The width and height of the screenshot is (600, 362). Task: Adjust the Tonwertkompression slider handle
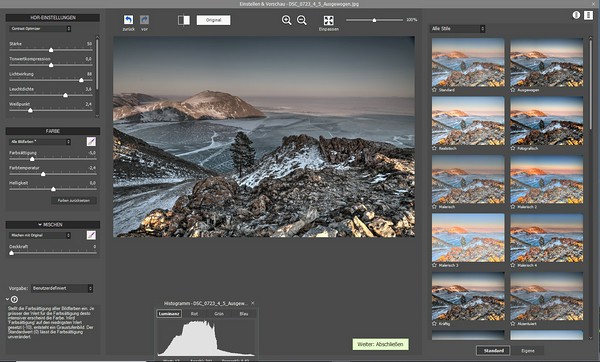[x=51, y=65]
